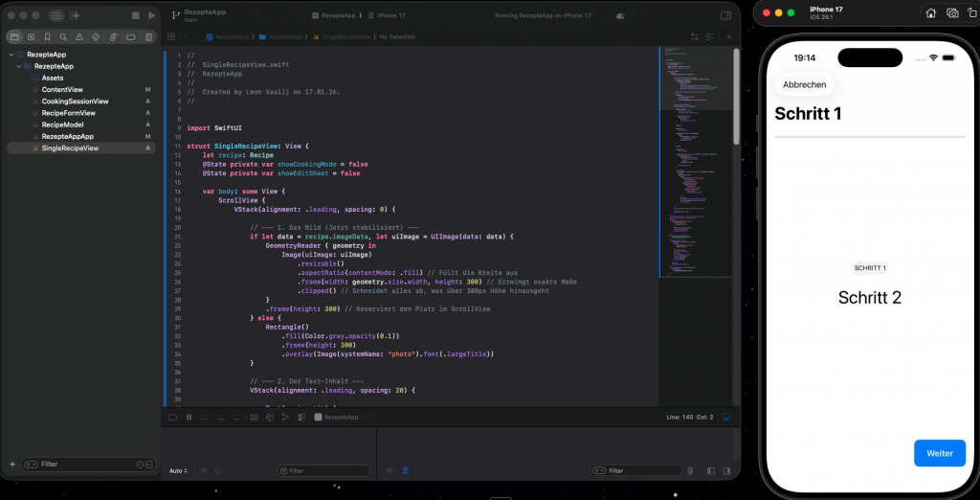980x500 pixels.
Task: Toggle the navigator sidebar panel
Action: (56, 16)
